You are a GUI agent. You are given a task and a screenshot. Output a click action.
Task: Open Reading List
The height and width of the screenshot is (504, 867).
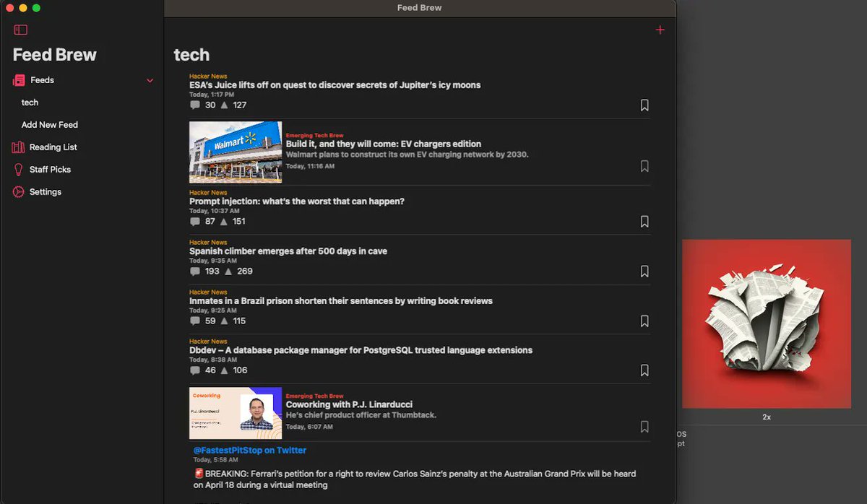(53, 147)
